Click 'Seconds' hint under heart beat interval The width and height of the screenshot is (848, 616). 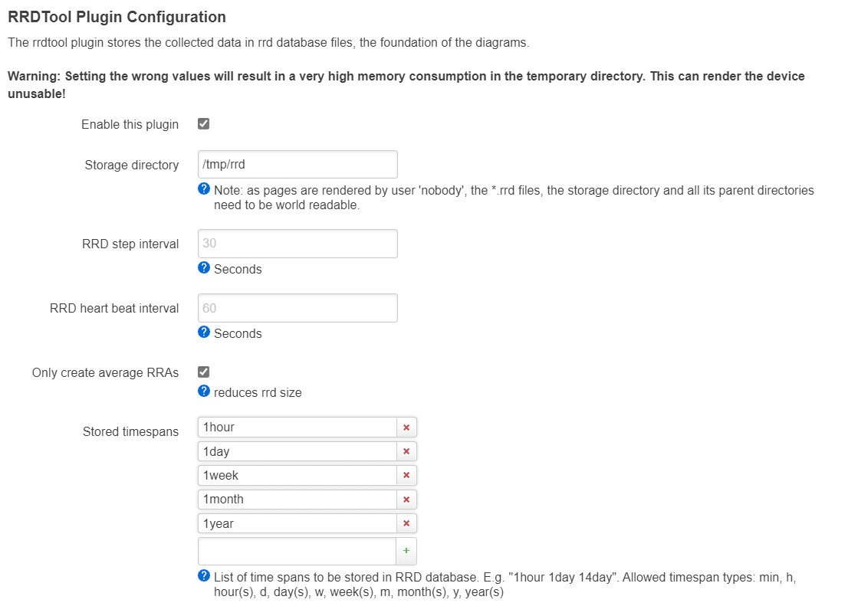click(238, 333)
